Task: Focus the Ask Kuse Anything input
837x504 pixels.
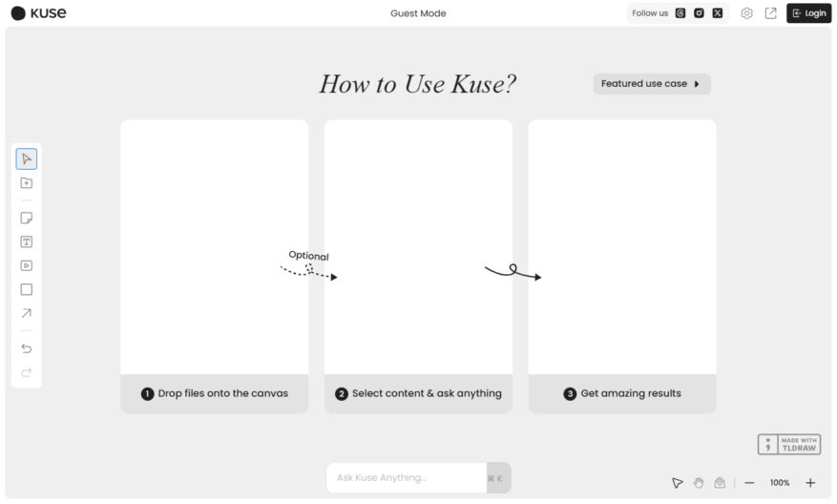Action: pyautogui.click(x=407, y=478)
